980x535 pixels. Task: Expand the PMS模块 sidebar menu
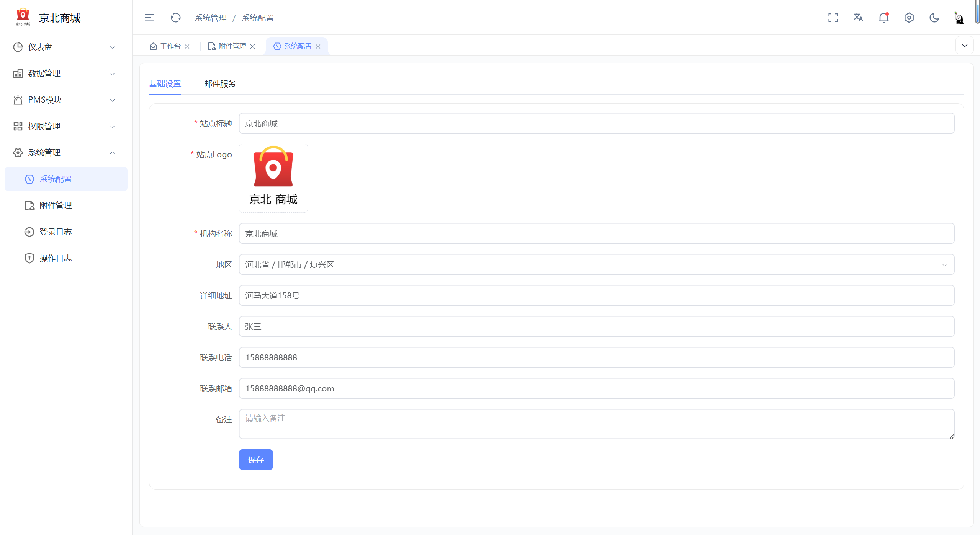tap(64, 100)
